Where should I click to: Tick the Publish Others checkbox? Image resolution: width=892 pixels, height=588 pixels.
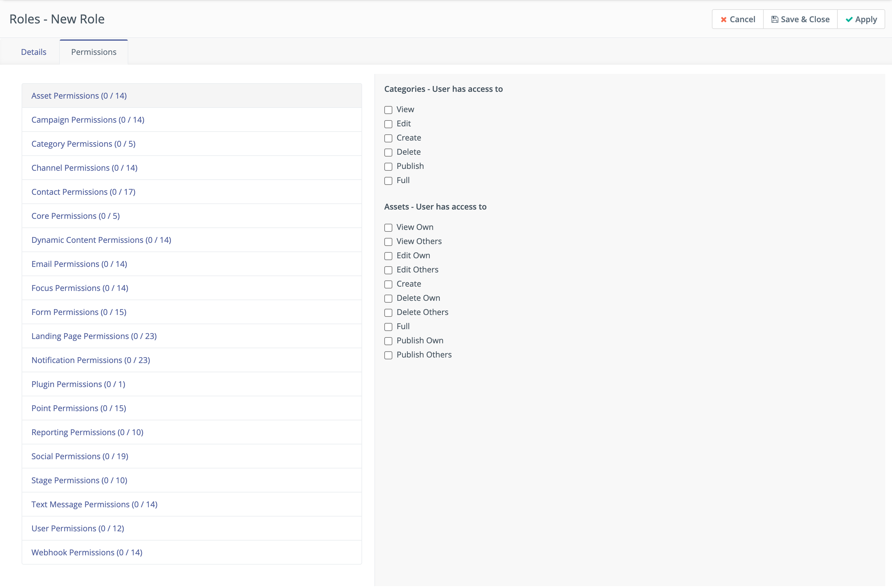click(x=388, y=355)
